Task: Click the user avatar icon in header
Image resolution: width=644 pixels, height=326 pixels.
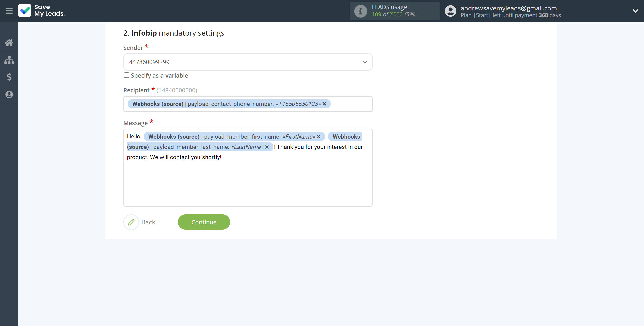Action: [x=450, y=11]
